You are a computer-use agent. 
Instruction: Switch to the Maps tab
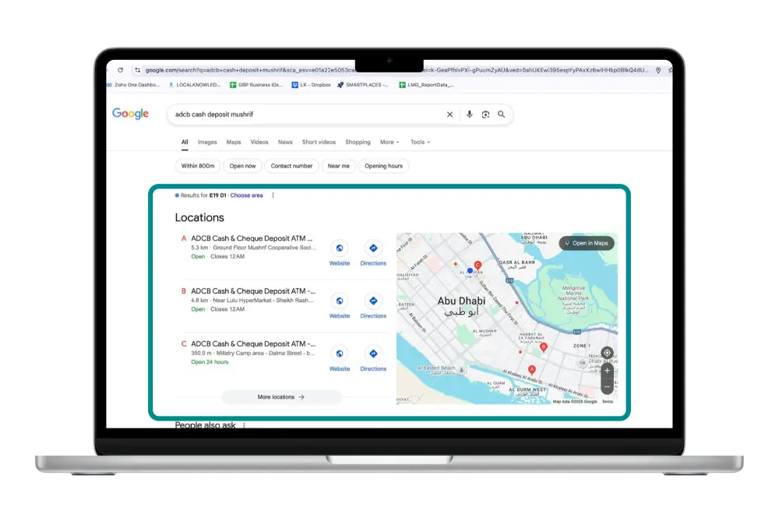234,142
